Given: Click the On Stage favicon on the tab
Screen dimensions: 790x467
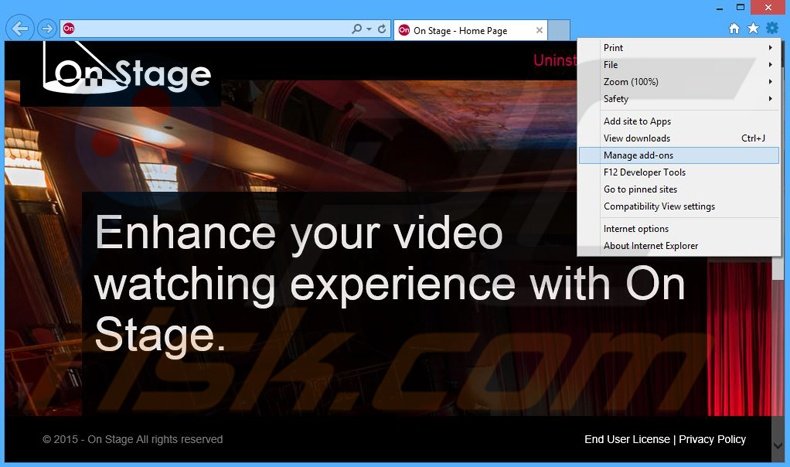Looking at the screenshot, I should coord(404,30).
